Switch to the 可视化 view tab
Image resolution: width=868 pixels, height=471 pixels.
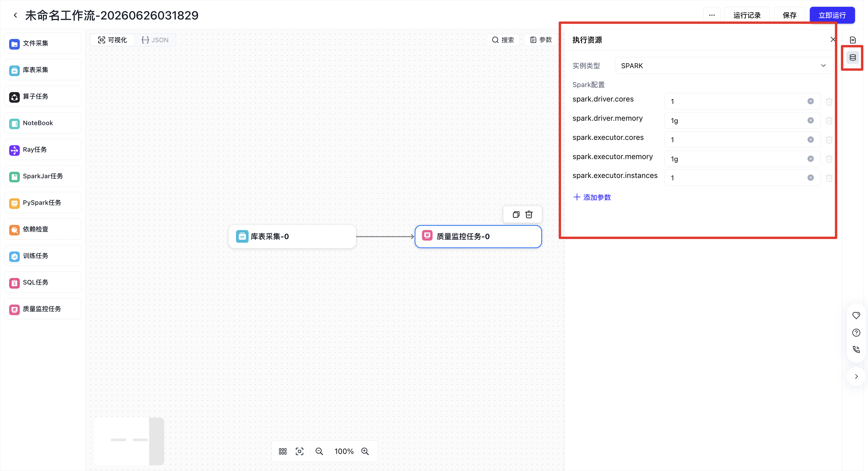pyautogui.click(x=112, y=40)
